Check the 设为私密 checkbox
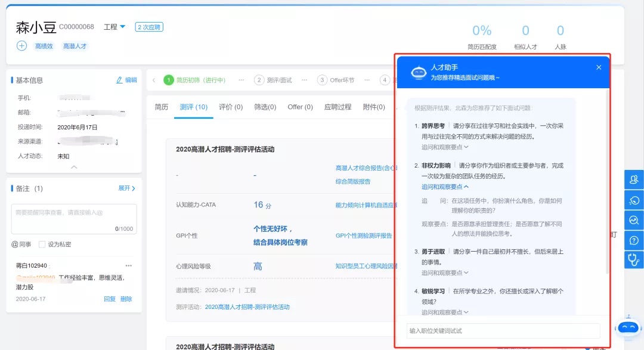This screenshot has width=644, height=350. 42,244
